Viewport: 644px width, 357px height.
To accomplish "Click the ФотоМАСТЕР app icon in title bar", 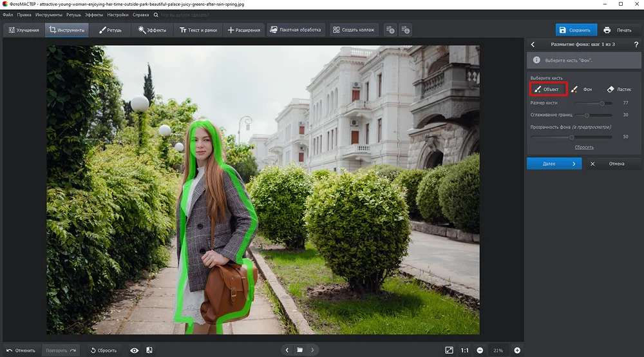I will pos(5,4).
